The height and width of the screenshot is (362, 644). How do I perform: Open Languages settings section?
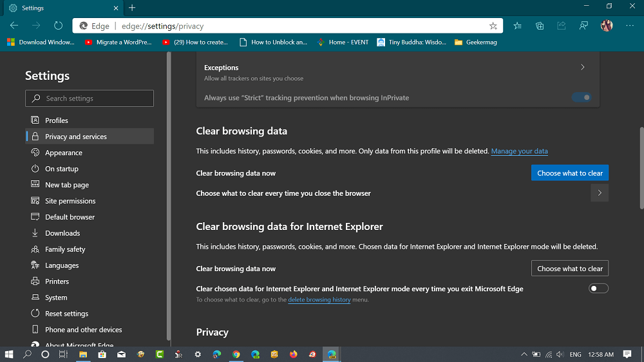[x=90, y=265]
